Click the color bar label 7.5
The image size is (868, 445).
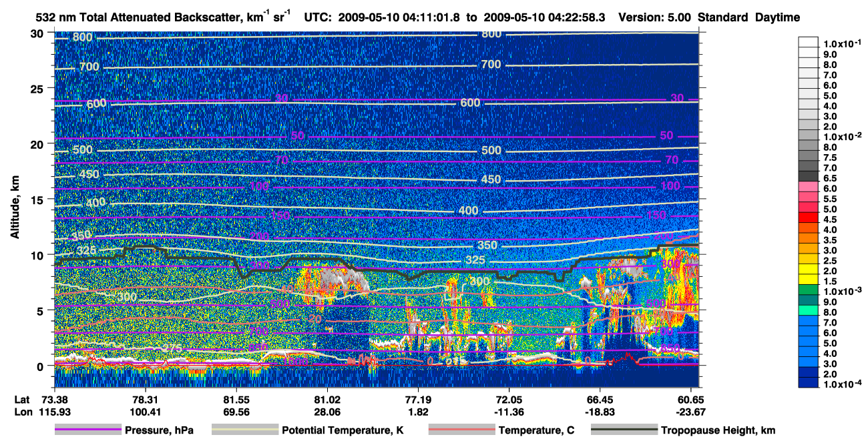[x=829, y=157]
